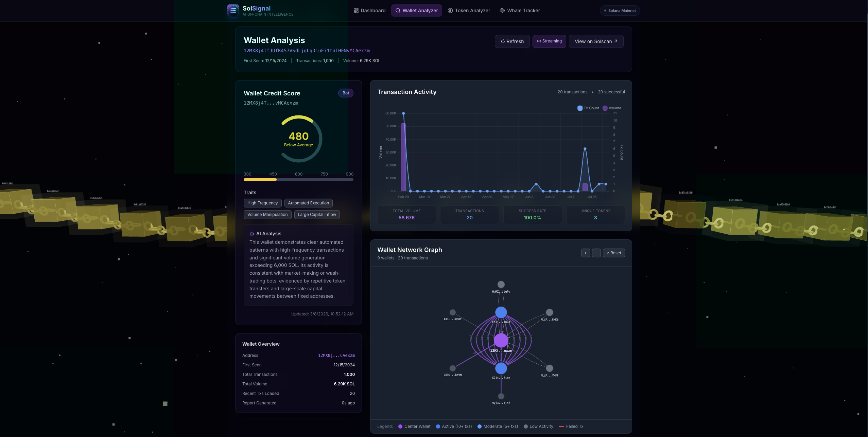Image resolution: width=868 pixels, height=437 pixels.
Task: Select the G214...Ziee blue node
Action: click(501, 368)
